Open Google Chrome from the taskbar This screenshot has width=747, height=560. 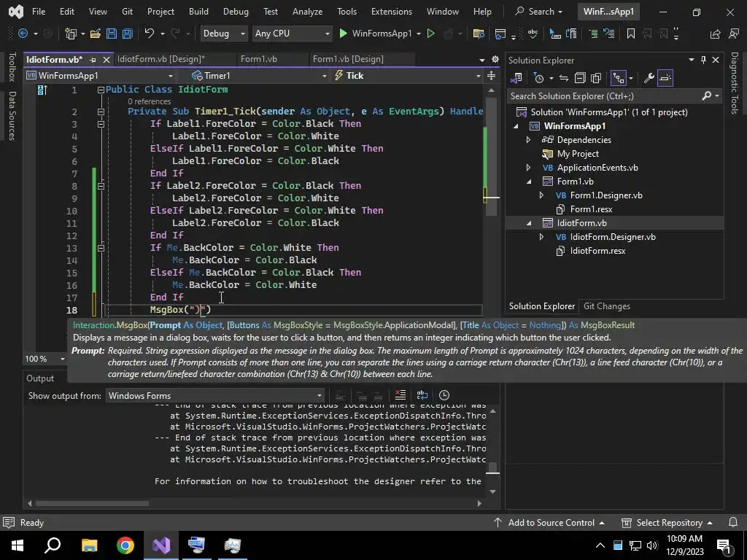pyautogui.click(x=125, y=545)
